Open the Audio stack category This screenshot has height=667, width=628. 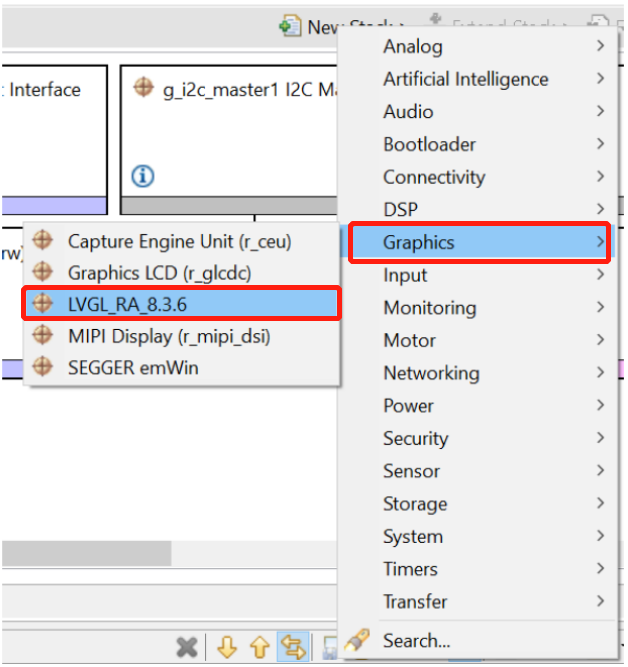tap(478, 112)
